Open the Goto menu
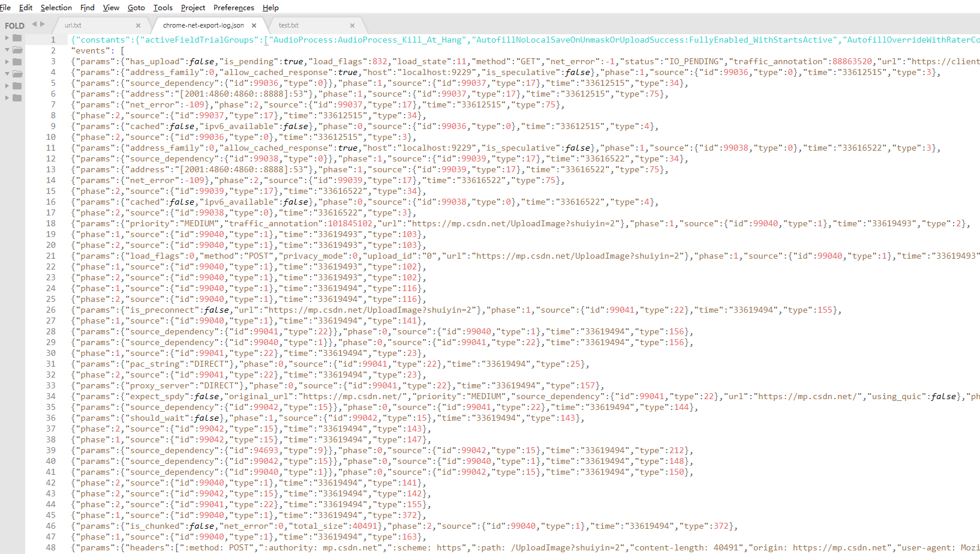The height and width of the screenshot is (554, 980). pyautogui.click(x=136, y=8)
